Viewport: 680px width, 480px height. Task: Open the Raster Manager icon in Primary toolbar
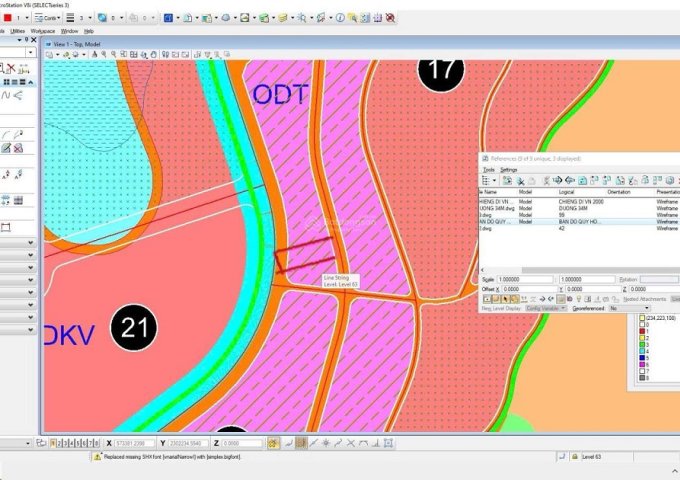click(x=207, y=18)
